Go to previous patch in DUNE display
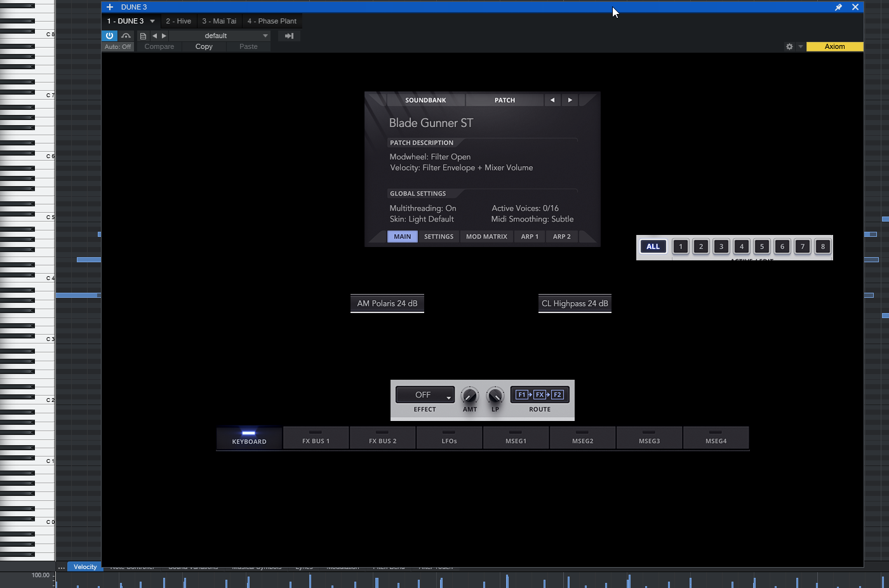The height and width of the screenshot is (588, 889). pyautogui.click(x=552, y=100)
